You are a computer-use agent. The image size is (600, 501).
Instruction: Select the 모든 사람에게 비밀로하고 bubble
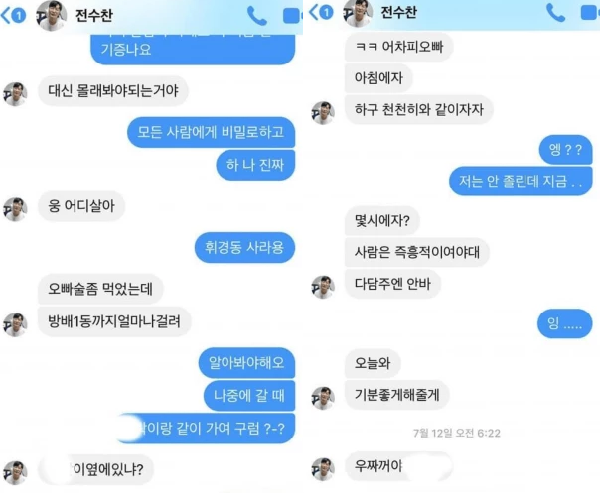tap(211, 132)
